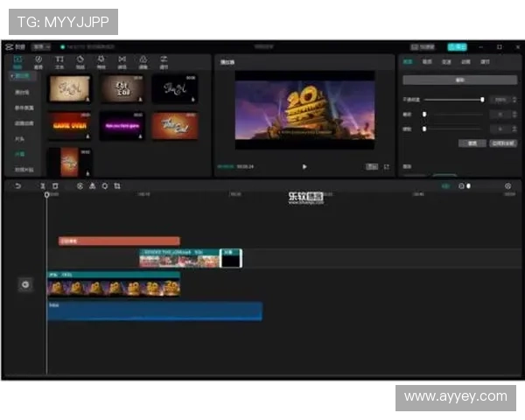525x420 pixels.
Task: Select the blue audio clip on timeline
Action: pyautogui.click(x=155, y=311)
